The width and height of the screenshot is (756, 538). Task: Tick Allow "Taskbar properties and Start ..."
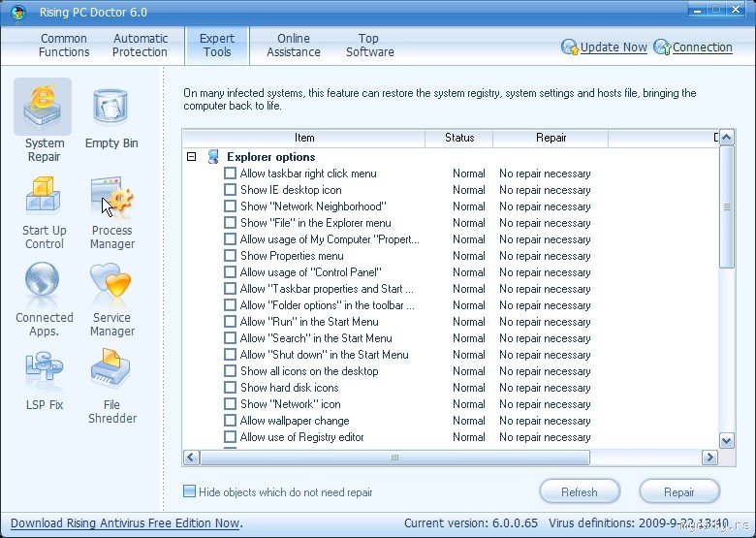tap(230, 289)
